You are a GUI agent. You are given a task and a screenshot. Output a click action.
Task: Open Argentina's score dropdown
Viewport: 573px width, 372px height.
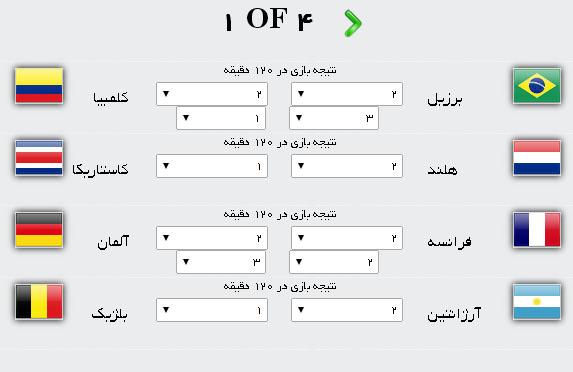(x=347, y=310)
